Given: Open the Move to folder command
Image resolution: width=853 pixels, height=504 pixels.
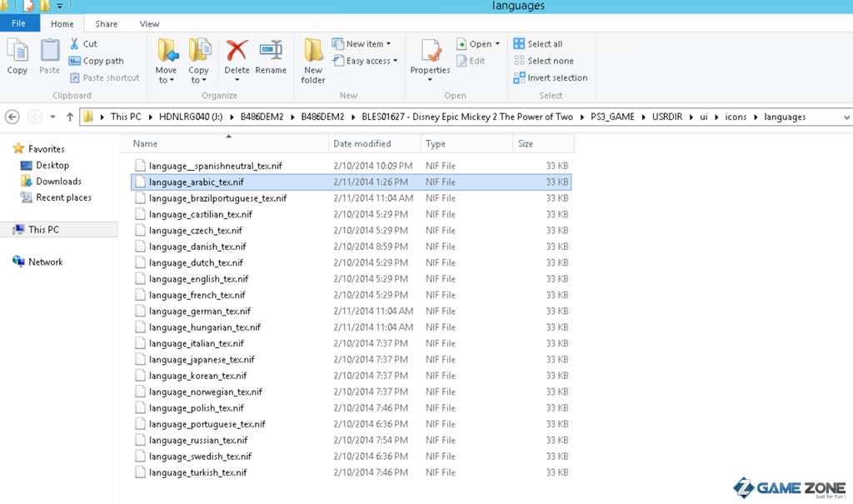Looking at the screenshot, I should click(x=166, y=61).
